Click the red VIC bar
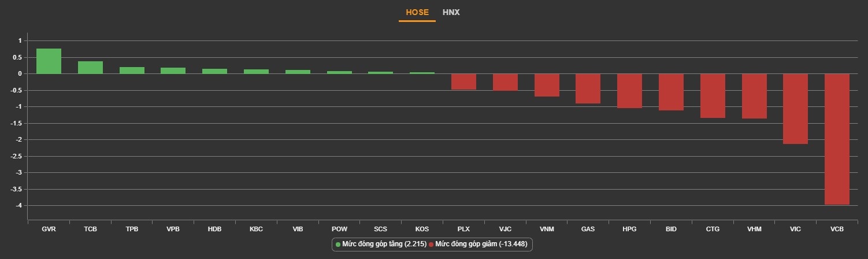This screenshot has height=259, width=868. click(795, 109)
